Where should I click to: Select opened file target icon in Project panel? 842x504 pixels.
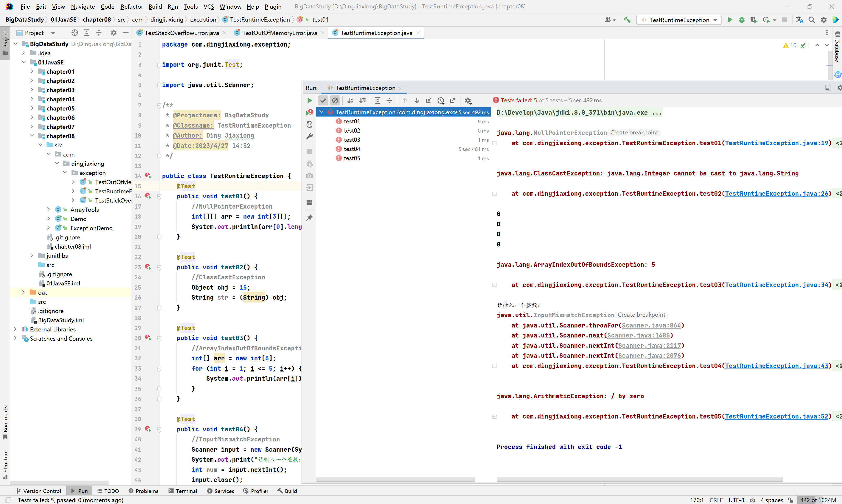click(75, 33)
